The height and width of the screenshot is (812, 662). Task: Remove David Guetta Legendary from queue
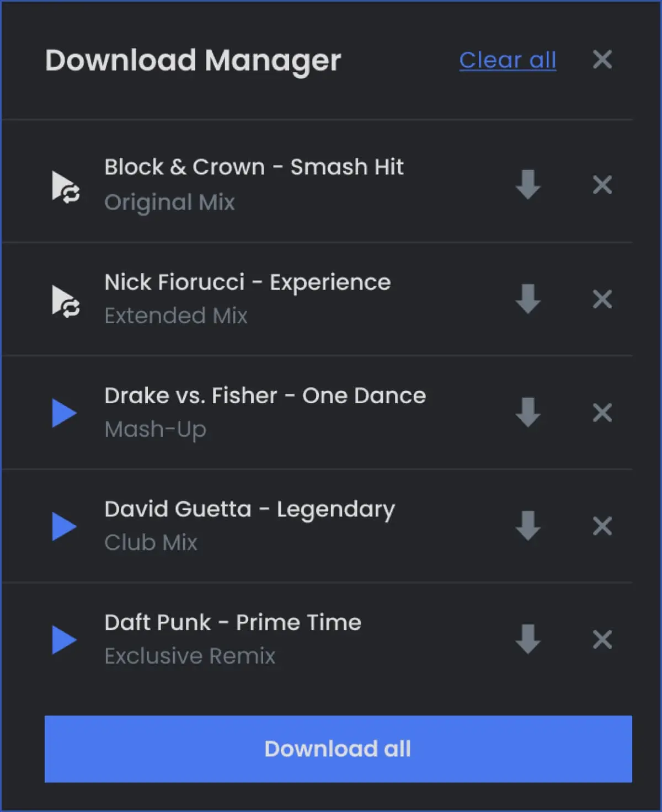tap(602, 526)
